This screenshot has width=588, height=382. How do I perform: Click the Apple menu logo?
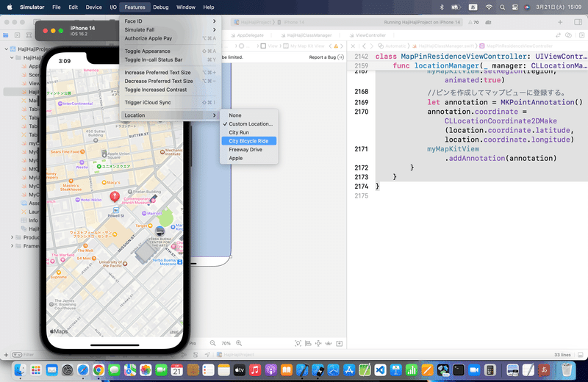10,7
